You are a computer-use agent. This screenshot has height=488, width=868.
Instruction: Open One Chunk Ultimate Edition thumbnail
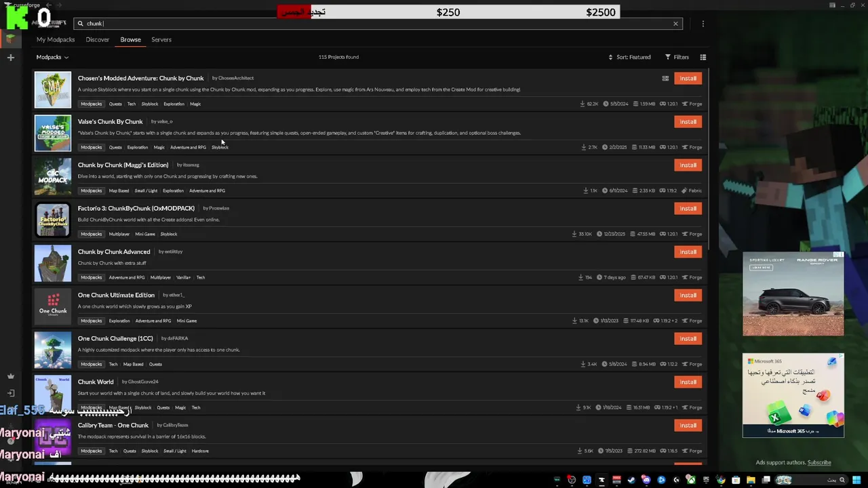coord(53,306)
